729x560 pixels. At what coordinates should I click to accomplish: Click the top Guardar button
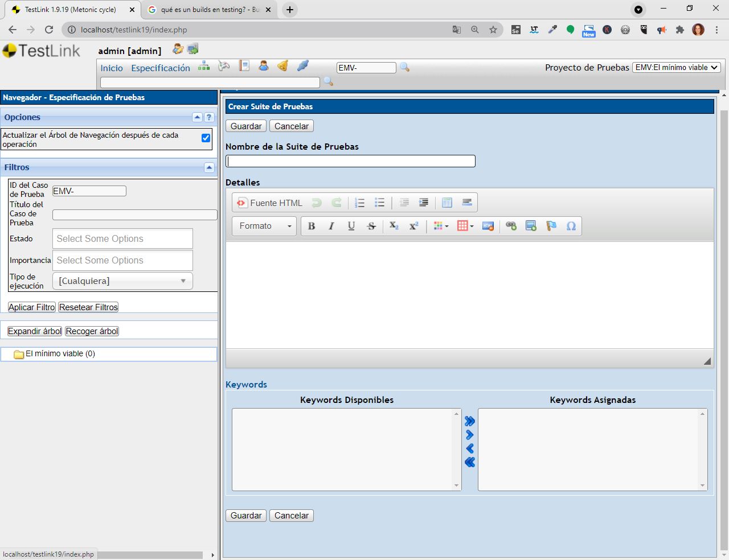(246, 126)
